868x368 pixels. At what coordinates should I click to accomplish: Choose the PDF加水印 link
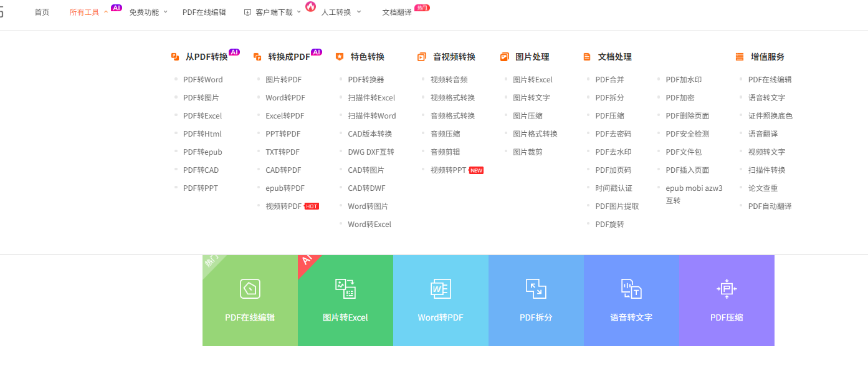(x=683, y=80)
